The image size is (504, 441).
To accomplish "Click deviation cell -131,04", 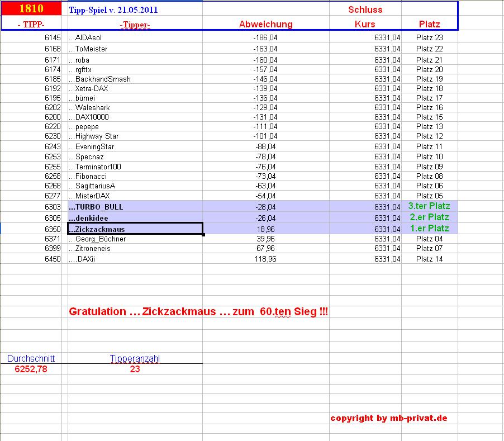I will tap(265, 117).
